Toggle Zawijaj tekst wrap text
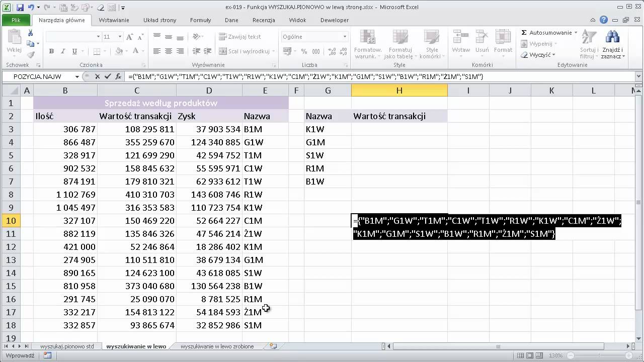This screenshot has height=362, width=644. [x=240, y=37]
